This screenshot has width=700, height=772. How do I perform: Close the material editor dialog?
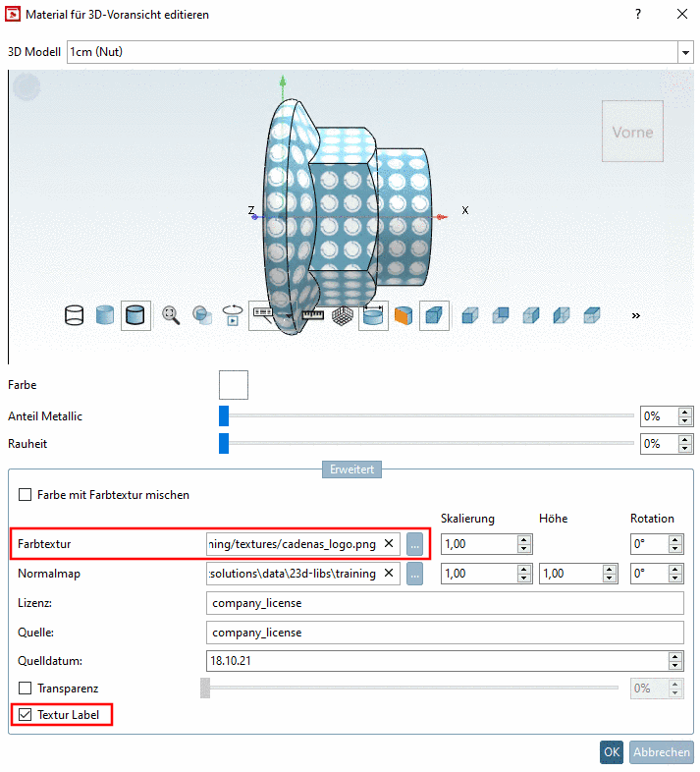pos(681,14)
